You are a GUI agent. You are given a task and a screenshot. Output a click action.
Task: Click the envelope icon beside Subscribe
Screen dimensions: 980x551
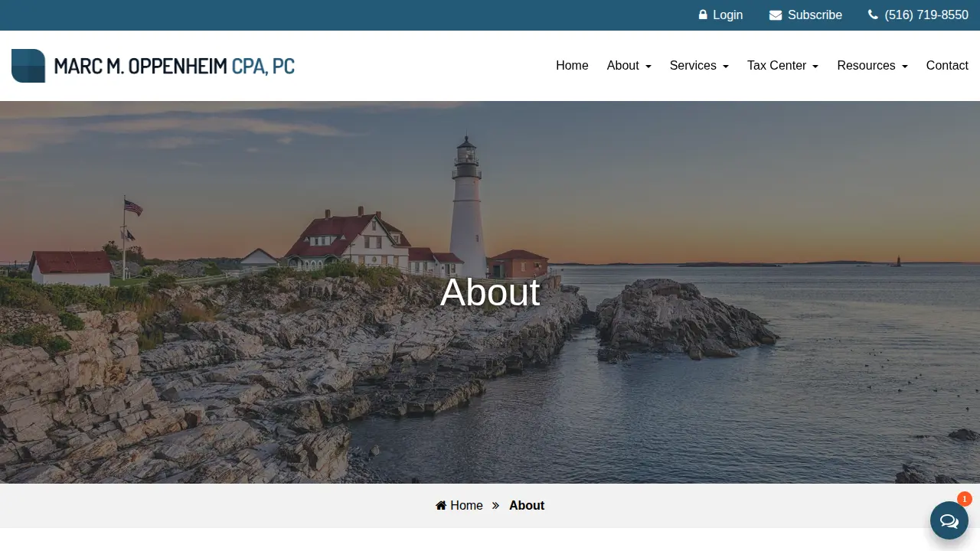(776, 15)
